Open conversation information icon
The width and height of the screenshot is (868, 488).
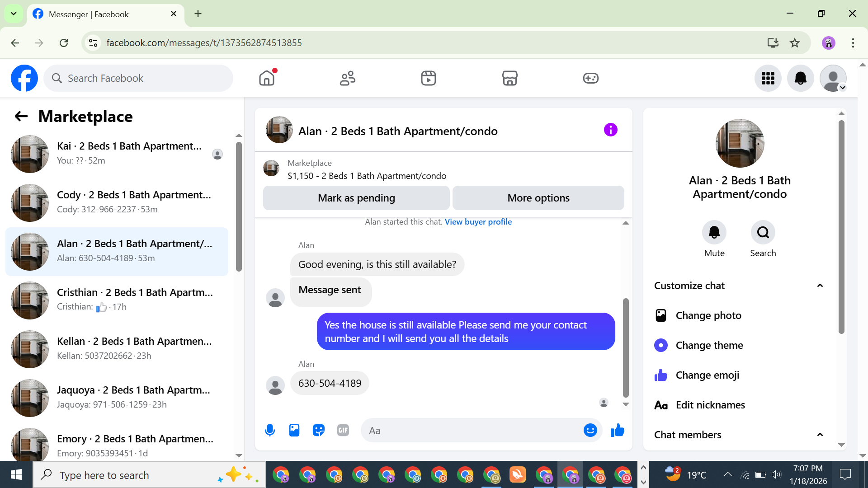pos(610,130)
